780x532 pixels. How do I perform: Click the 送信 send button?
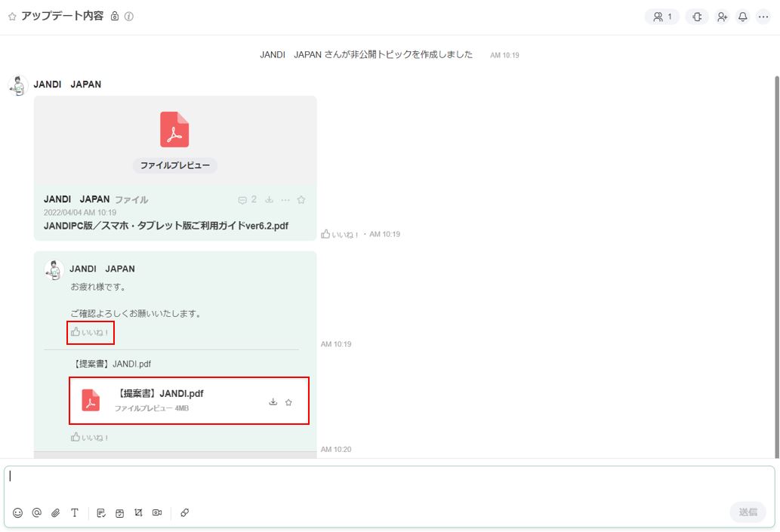[x=748, y=512]
